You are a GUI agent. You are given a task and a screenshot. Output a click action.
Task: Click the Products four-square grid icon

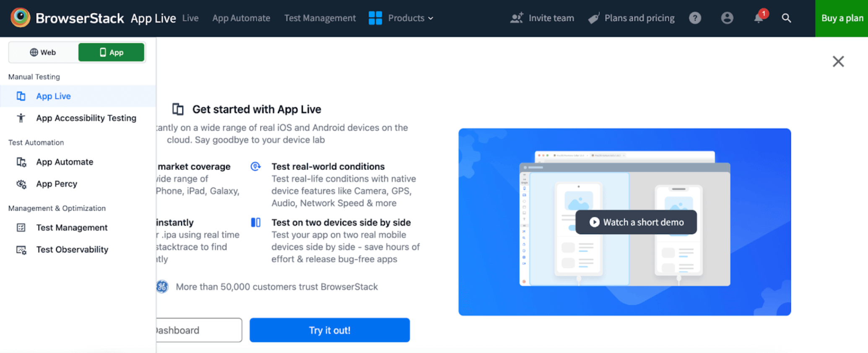tap(375, 18)
